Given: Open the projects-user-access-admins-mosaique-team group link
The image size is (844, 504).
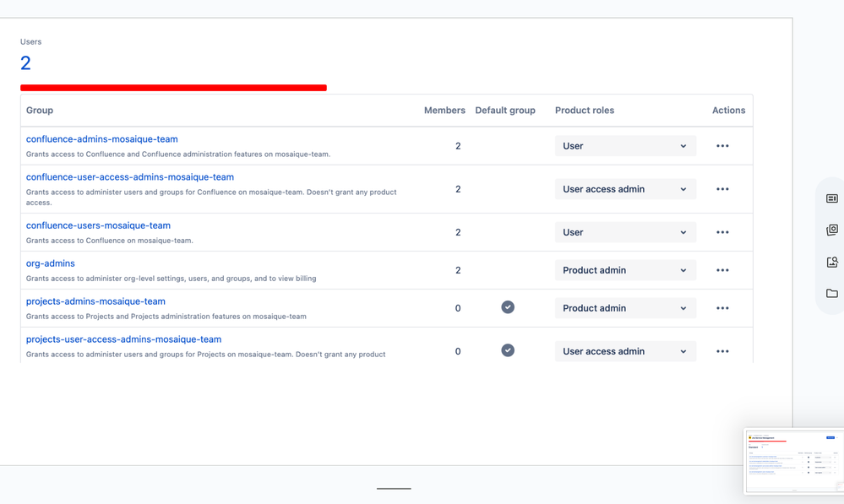Looking at the screenshot, I should 123,339.
